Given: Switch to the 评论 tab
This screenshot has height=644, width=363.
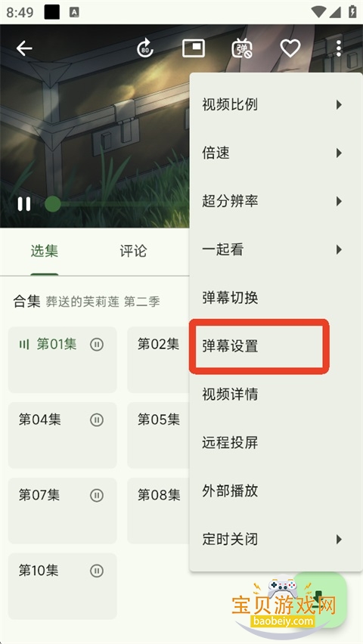Looking at the screenshot, I should pyautogui.click(x=133, y=251).
